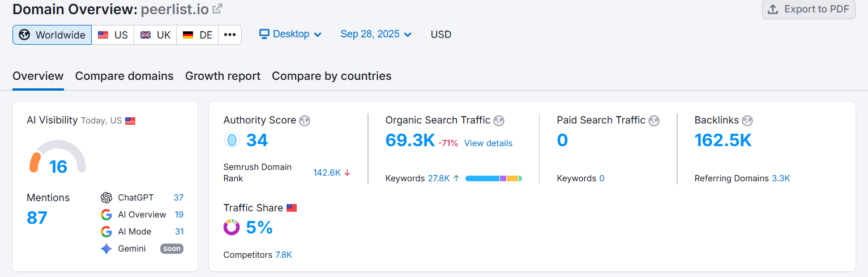Click the USD currency label

pyautogui.click(x=441, y=35)
